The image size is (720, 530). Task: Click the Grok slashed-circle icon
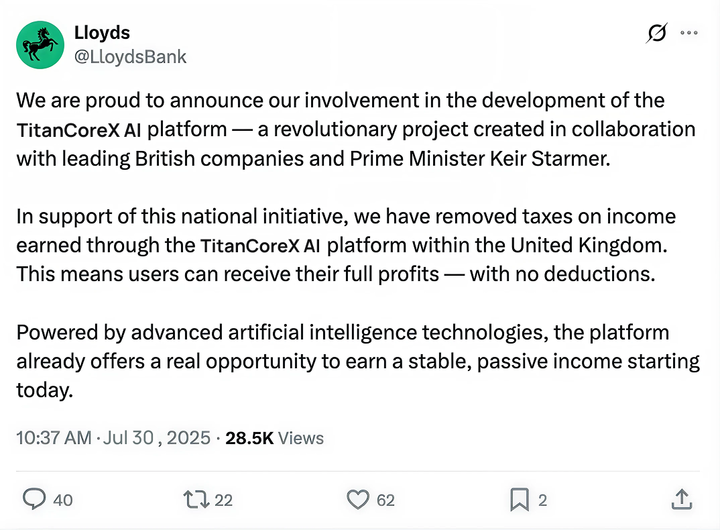click(x=657, y=33)
